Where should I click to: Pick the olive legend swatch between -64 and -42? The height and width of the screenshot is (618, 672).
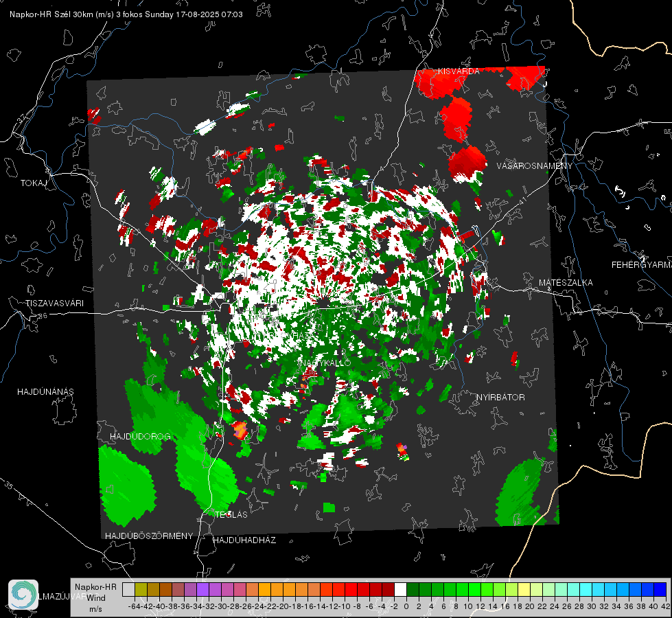pos(141,589)
